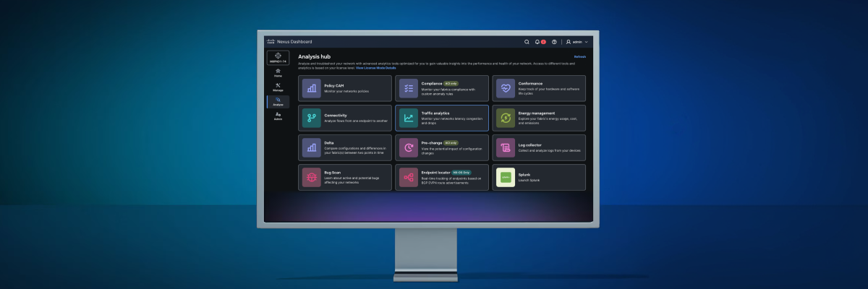Image resolution: width=868 pixels, height=289 pixels.
Task: Click the Splunk card title
Action: (x=524, y=174)
